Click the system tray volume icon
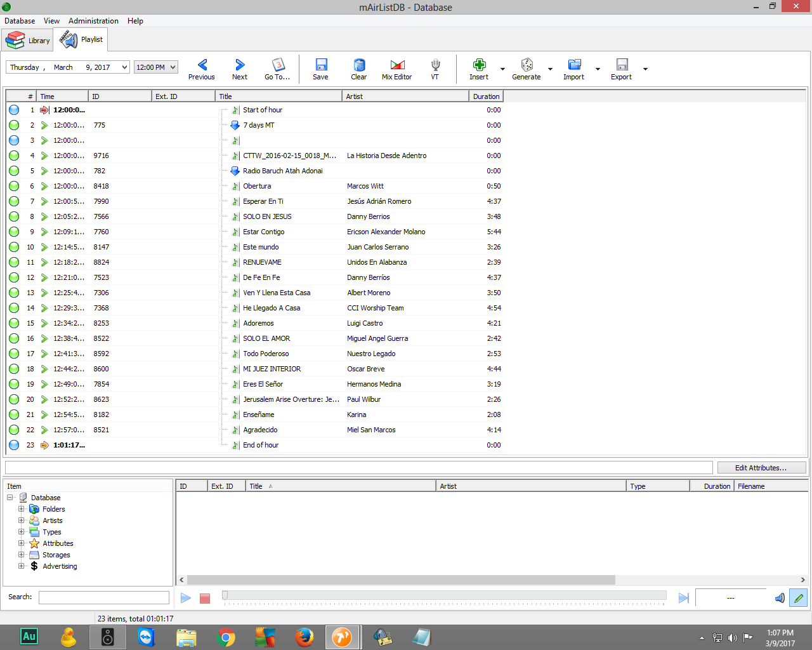The image size is (812, 650). click(733, 637)
